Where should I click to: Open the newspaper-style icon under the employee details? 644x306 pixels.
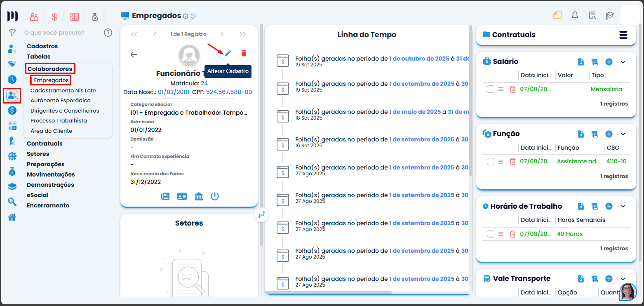165,196
